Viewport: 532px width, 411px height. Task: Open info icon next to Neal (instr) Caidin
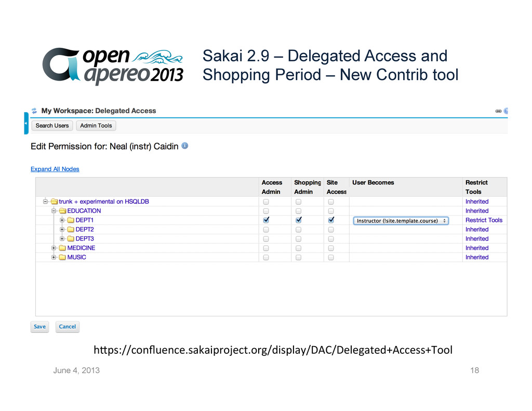coord(185,146)
